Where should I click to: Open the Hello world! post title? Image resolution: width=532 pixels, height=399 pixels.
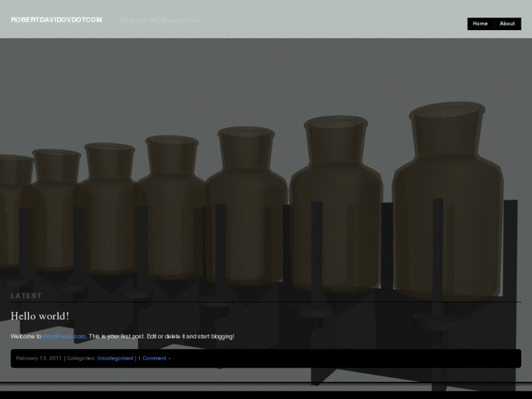pyautogui.click(x=40, y=316)
